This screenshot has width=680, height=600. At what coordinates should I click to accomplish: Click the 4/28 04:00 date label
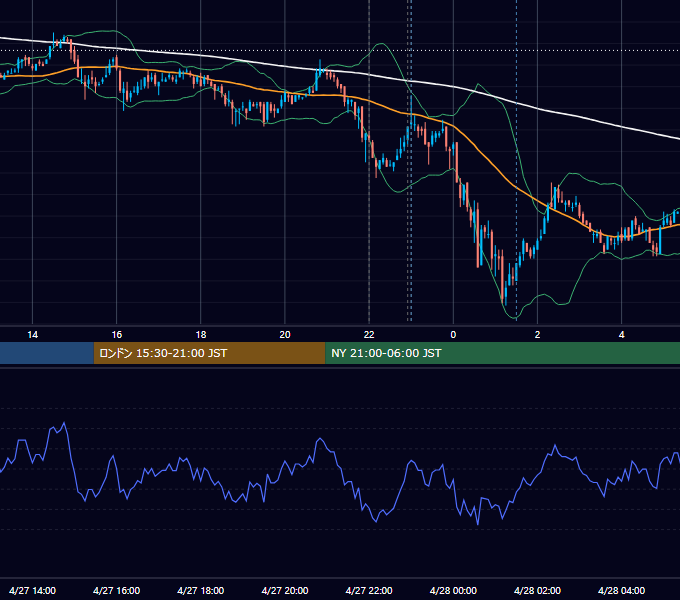[621, 591]
